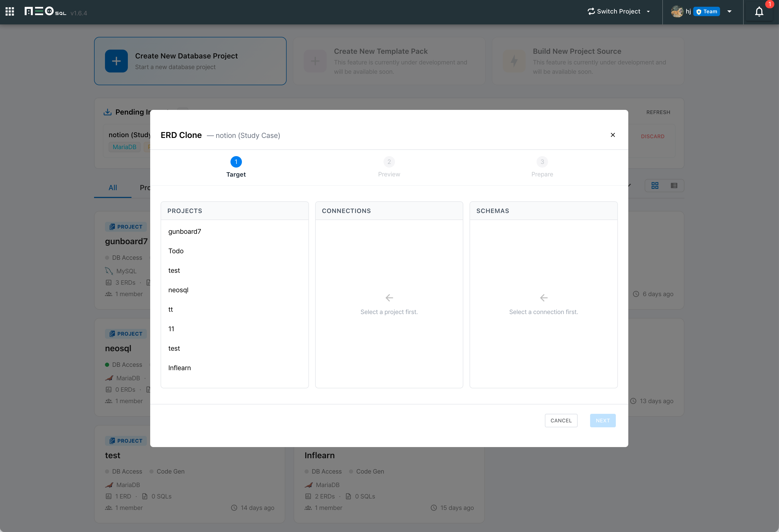This screenshot has height=532, width=779.
Task: Go to step 1 Target
Action: 236,167
